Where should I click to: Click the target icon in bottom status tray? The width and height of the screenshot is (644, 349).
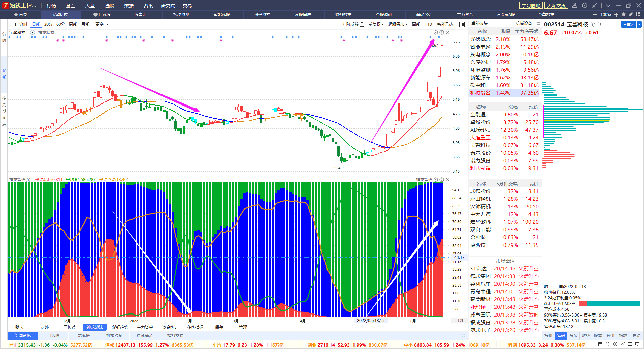(x=615, y=344)
